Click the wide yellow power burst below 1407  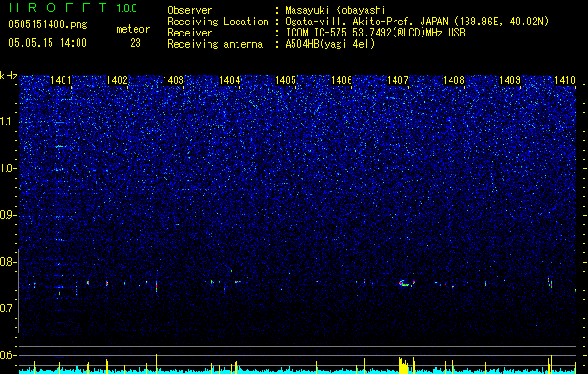404,366
